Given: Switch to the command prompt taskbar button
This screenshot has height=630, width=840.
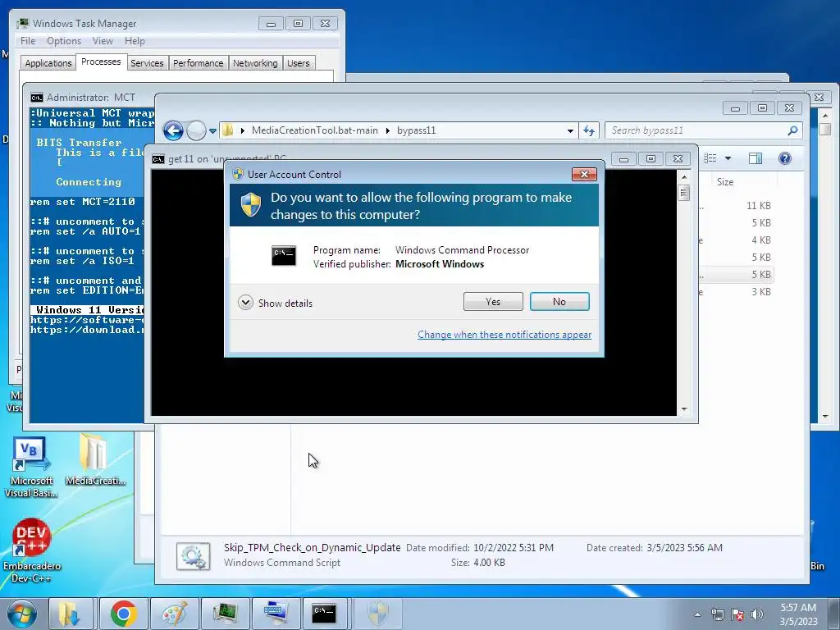Looking at the screenshot, I should (326, 614).
